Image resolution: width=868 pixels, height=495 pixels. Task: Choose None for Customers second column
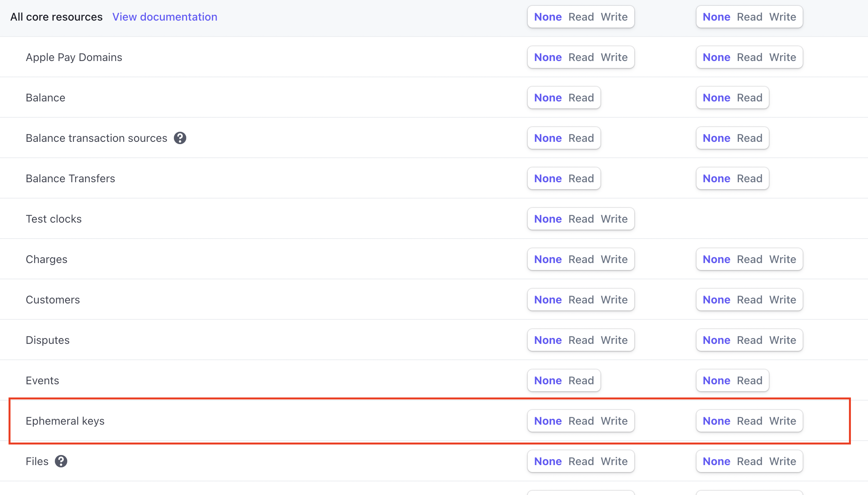pyautogui.click(x=716, y=300)
